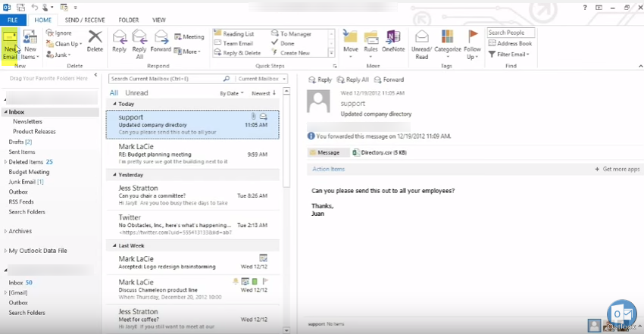Open the Twitter email
This screenshot has width=644, height=334.
(x=192, y=225)
